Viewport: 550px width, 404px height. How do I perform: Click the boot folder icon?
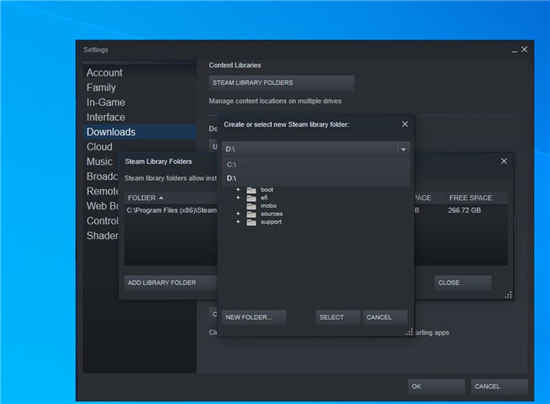click(251, 190)
